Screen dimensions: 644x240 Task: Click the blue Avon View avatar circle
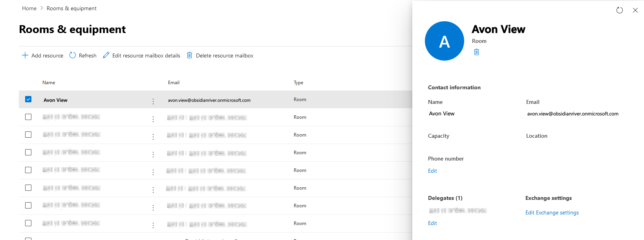[445, 41]
